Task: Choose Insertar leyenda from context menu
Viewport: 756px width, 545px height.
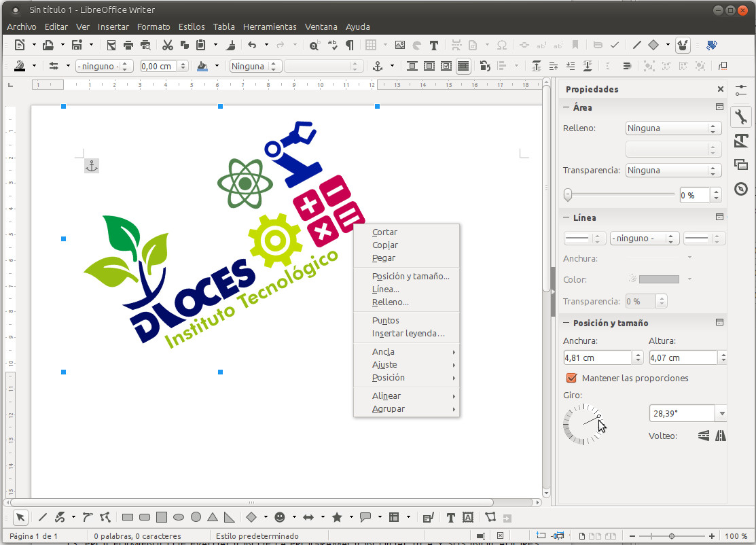Action: click(x=406, y=333)
